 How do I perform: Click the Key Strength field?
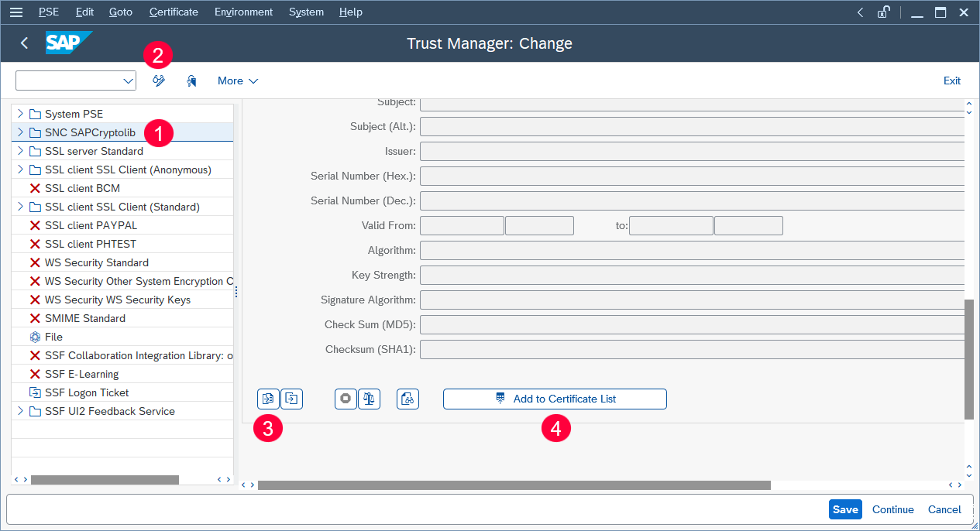[692, 275]
